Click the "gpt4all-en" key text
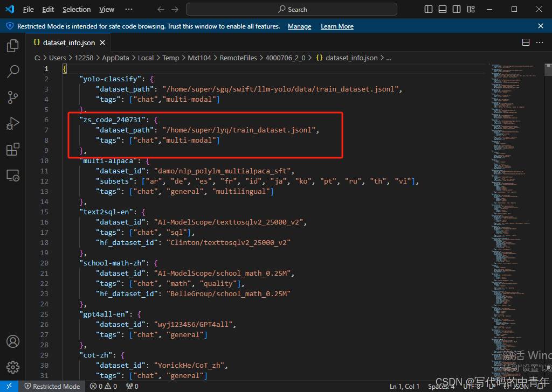The image size is (552, 392). click(104, 314)
